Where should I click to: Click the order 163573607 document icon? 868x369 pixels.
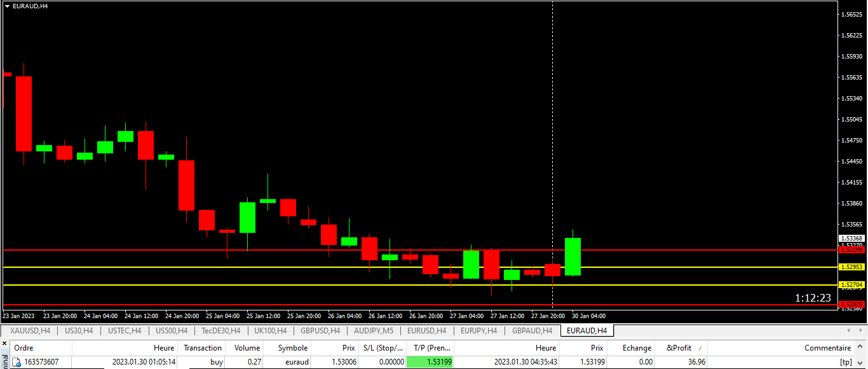tap(17, 362)
